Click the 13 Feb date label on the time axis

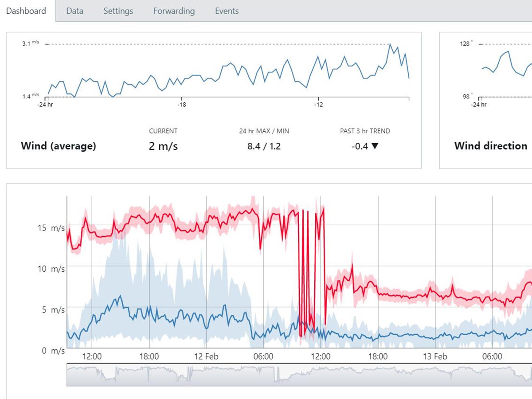[434, 356]
